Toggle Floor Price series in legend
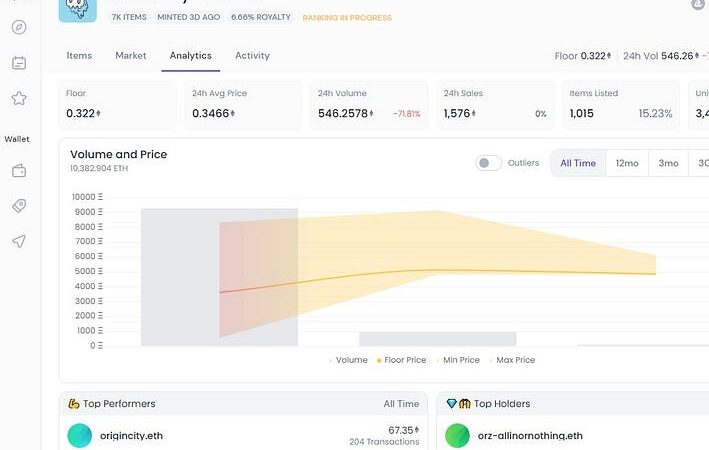The height and width of the screenshot is (450, 709). coord(405,360)
